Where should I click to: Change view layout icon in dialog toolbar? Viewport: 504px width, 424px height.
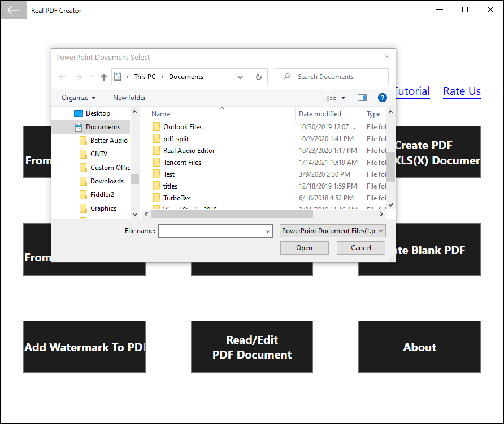pyautogui.click(x=331, y=98)
